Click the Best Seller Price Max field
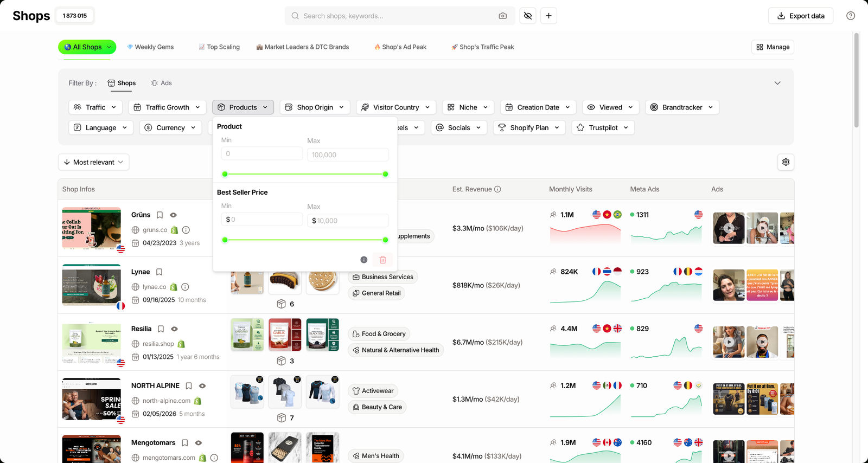This screenshot has width=868, height=463. coord(348,221)
